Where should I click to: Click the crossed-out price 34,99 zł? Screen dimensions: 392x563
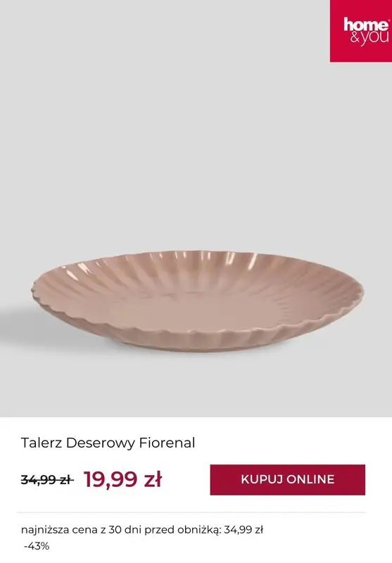pos(47,479)
